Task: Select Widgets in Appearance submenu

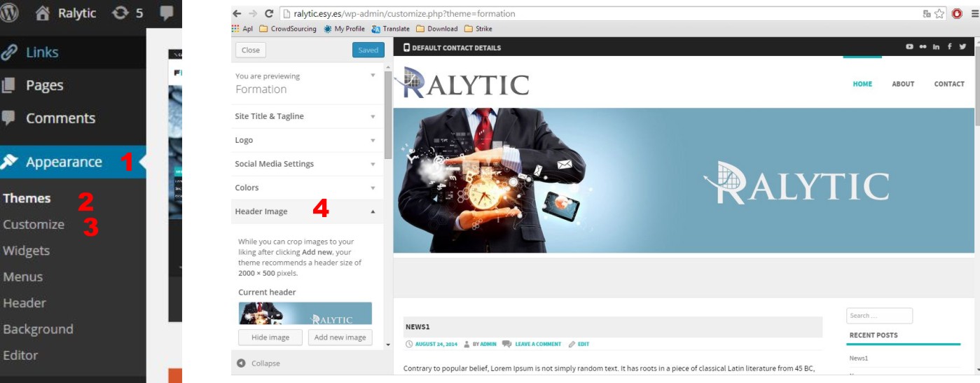Action: (26, 251)
